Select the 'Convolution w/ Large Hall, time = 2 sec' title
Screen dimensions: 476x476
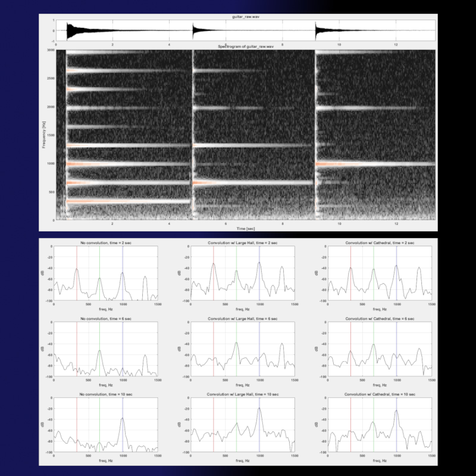coord(243,243)
